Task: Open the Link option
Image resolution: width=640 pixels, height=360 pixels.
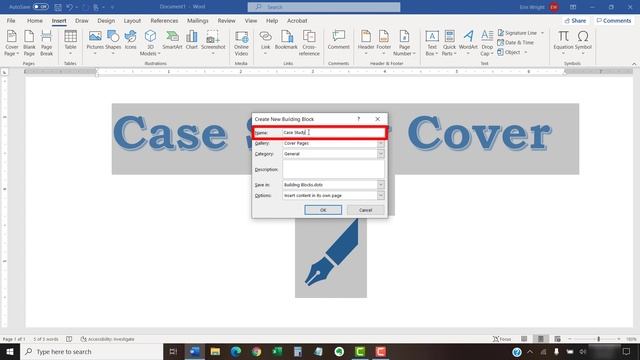Action: [265, 43]
